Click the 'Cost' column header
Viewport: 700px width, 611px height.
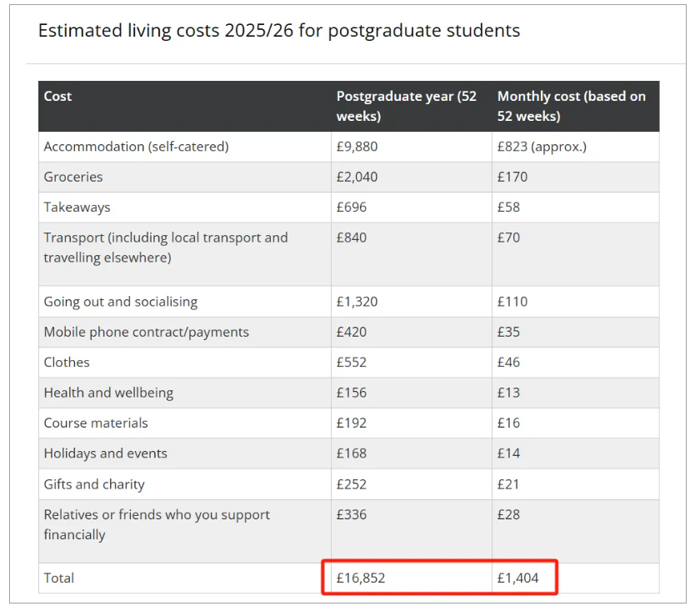[x=57, y=97]
